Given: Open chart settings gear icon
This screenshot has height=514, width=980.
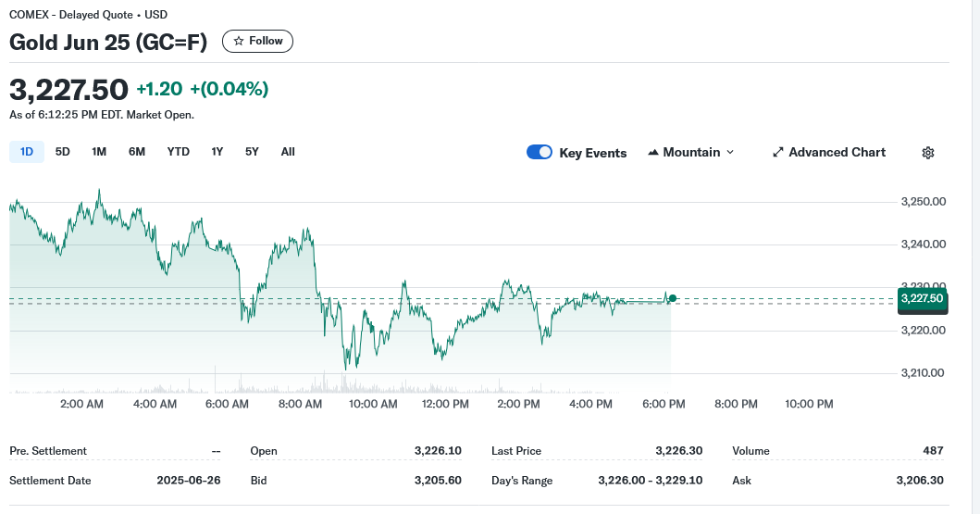Looking at the screenshot, I should (928, 153).
